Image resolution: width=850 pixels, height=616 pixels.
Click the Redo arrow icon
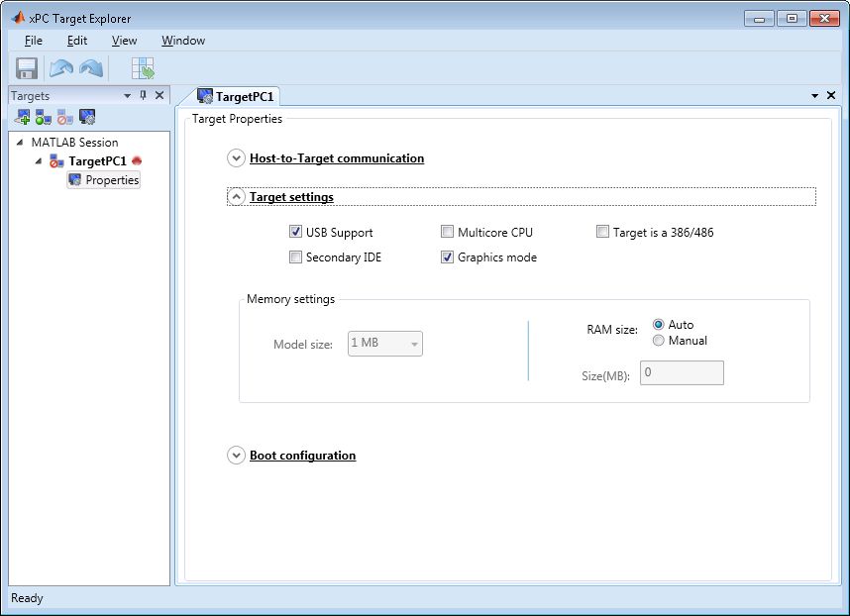click(91, 68)
